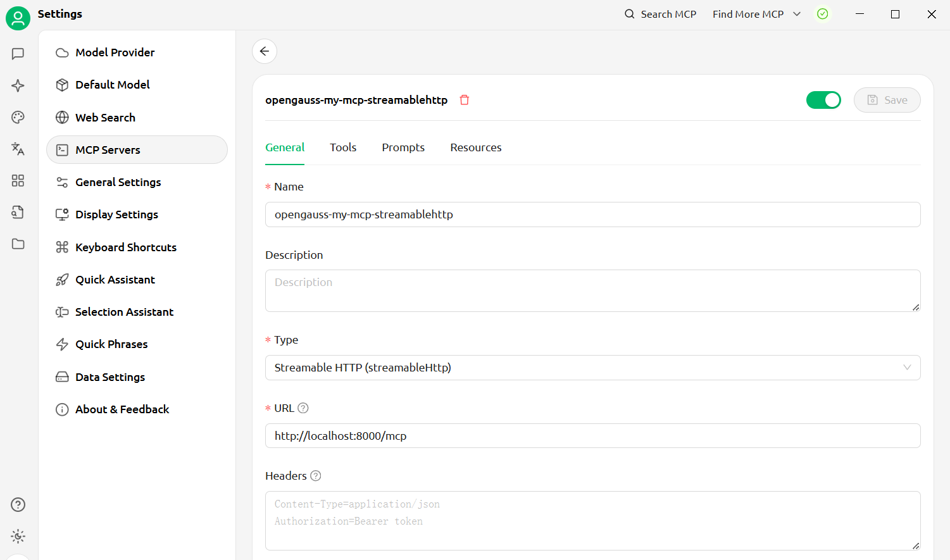Click in the Name input field
950x560 pixels.
(x=592, y=215)
